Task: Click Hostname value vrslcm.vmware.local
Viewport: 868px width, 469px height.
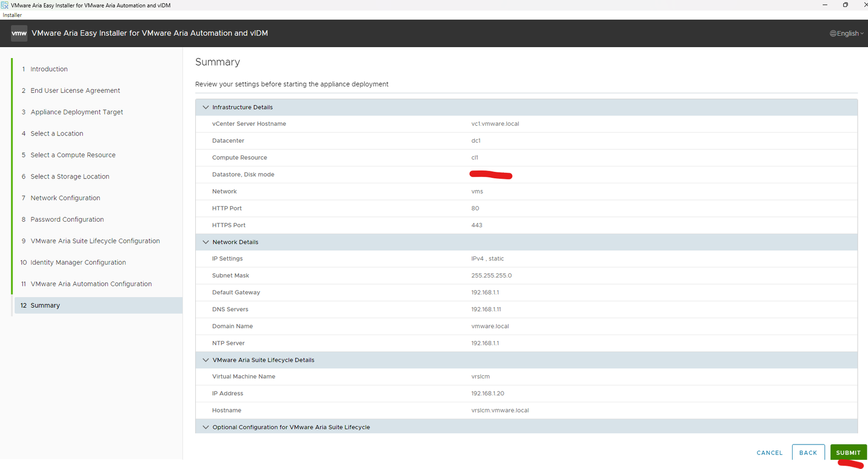Action: coord(500,410)
